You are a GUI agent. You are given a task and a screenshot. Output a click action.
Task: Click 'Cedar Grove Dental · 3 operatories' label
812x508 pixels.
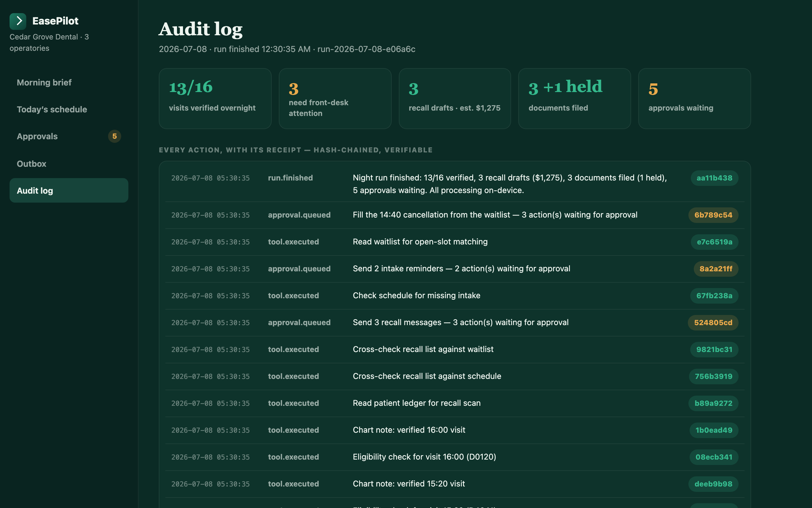click(49, 42)
